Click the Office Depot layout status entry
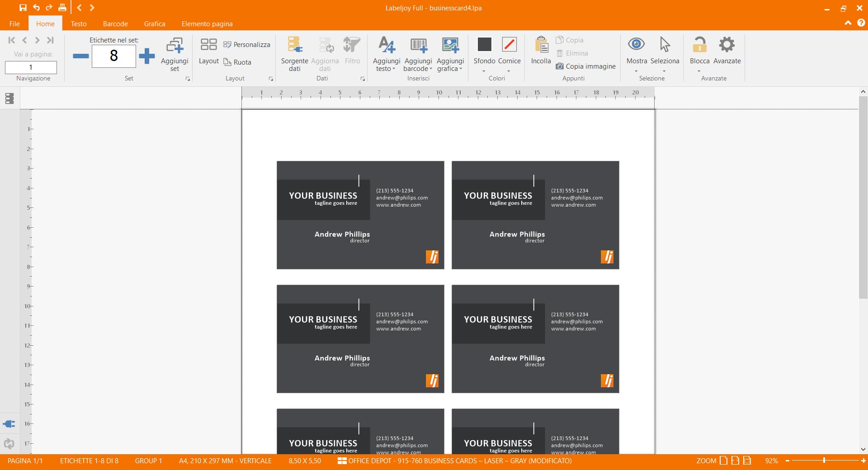 455,461
